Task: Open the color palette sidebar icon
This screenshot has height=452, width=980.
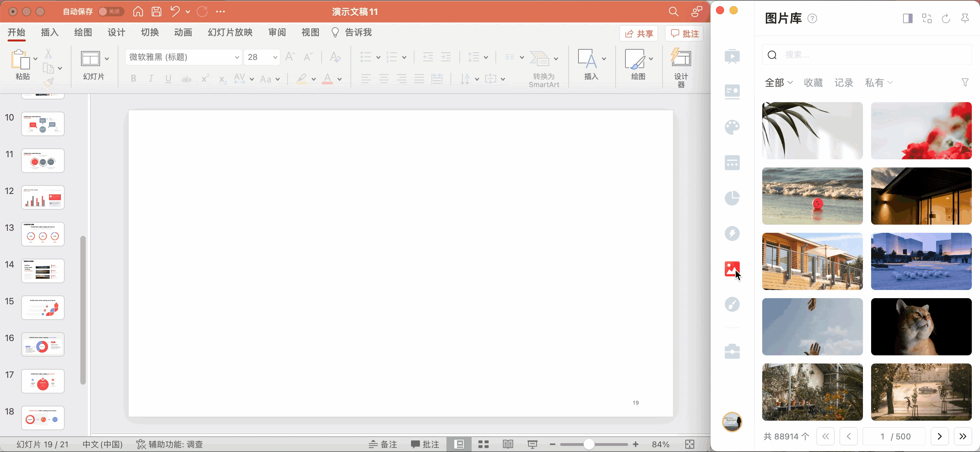Action: coord(732,127)
